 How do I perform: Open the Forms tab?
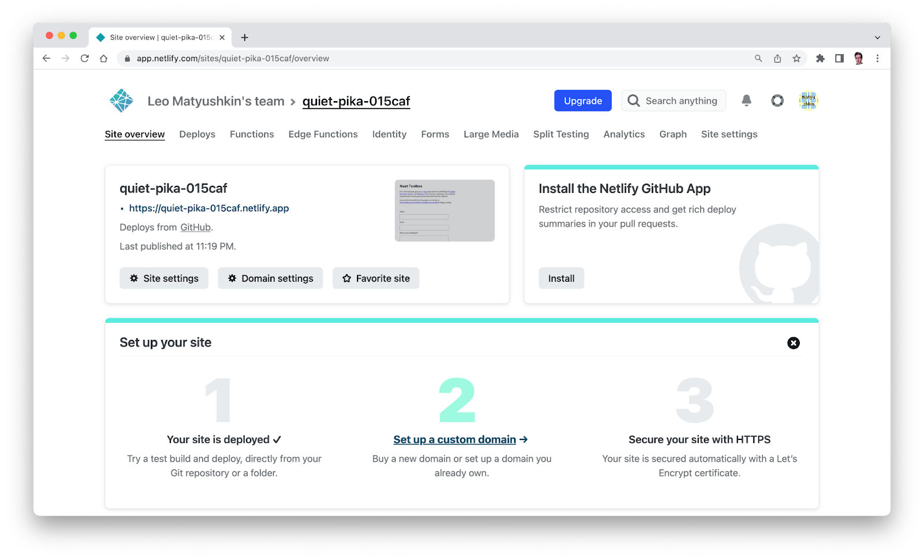click(435, 135)
